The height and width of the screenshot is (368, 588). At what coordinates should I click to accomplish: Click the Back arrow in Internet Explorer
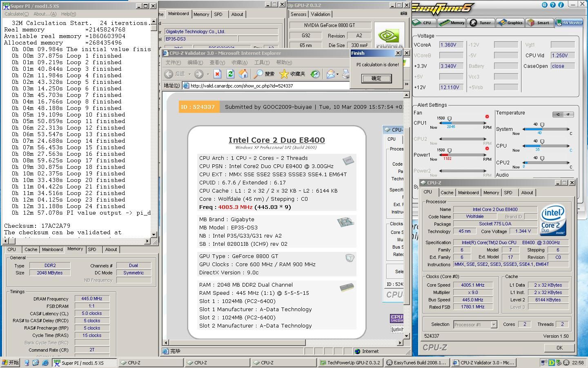[169, 74]
